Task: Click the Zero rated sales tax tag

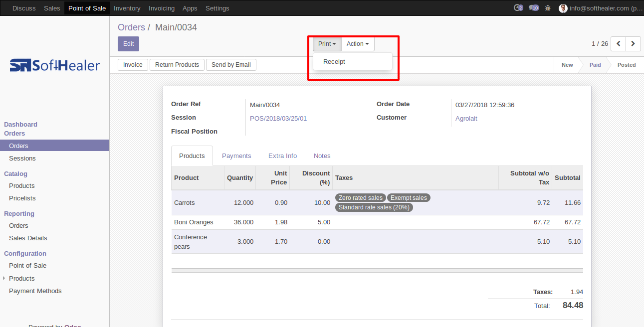Action: [x=361, y=198]
